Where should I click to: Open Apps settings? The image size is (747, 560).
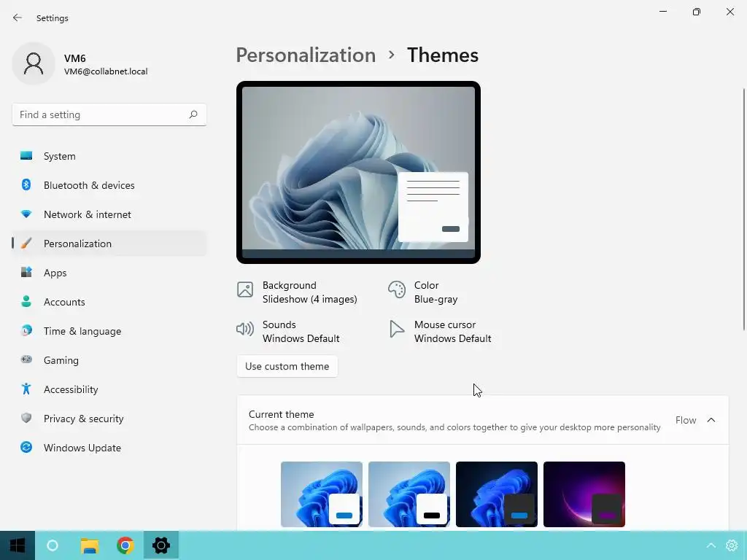(109, 273)
